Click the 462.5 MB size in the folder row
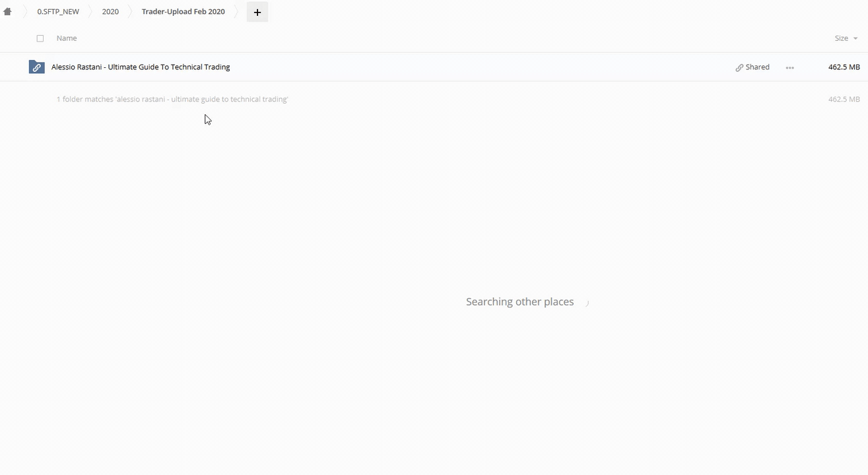Viewport: 868px width, 475px height. [844, 67]
